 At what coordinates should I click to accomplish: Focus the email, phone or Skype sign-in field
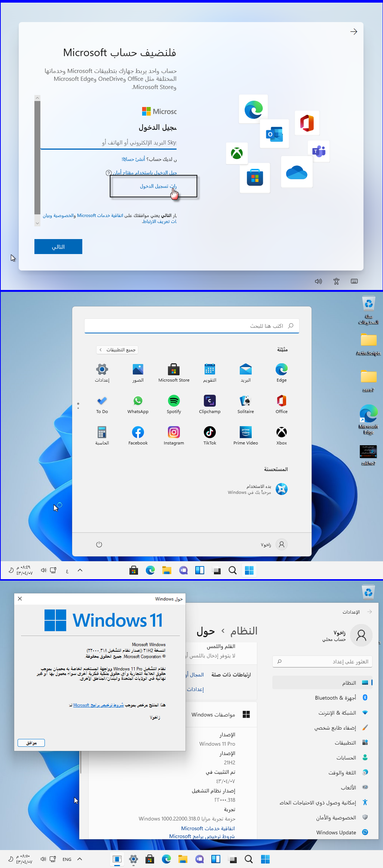click(108, 143)
